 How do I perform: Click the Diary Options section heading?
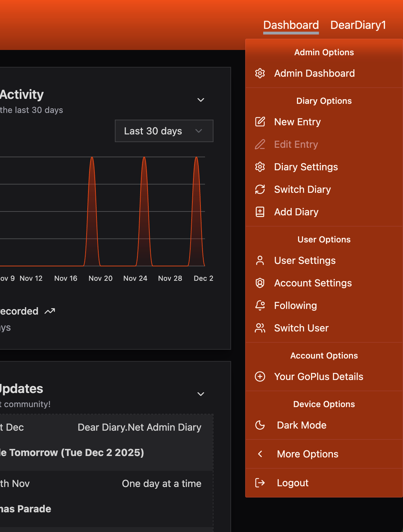pos(324,101)
